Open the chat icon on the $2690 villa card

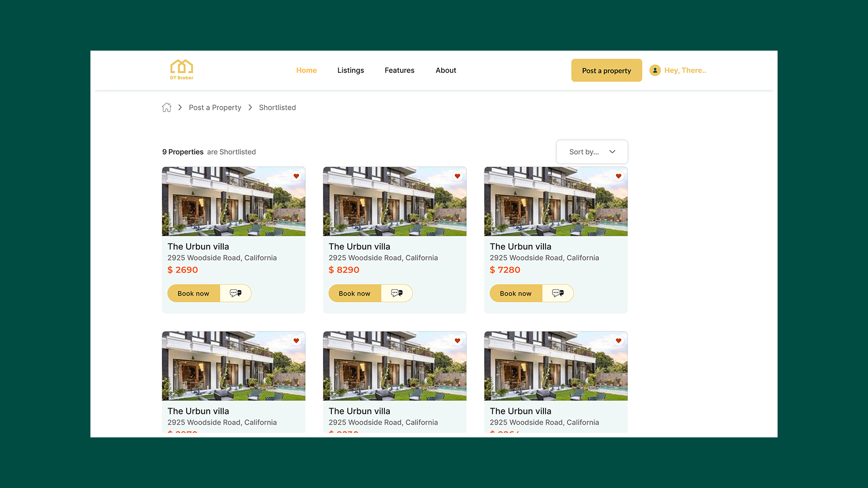pos(236,293)
